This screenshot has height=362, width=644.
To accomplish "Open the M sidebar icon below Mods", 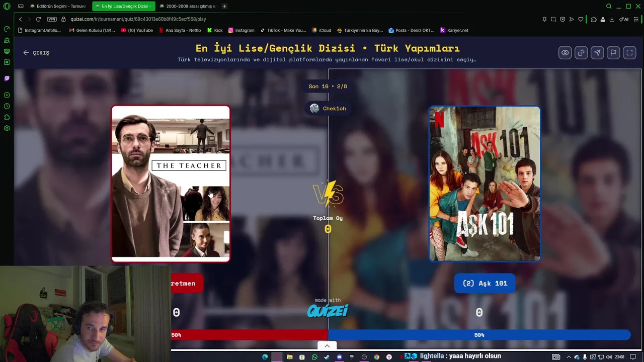I will (x=7, y=62).
